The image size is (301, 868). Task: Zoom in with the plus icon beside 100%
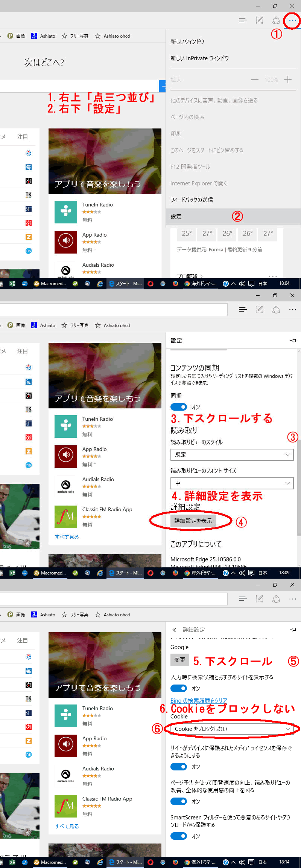coord(288,79)
